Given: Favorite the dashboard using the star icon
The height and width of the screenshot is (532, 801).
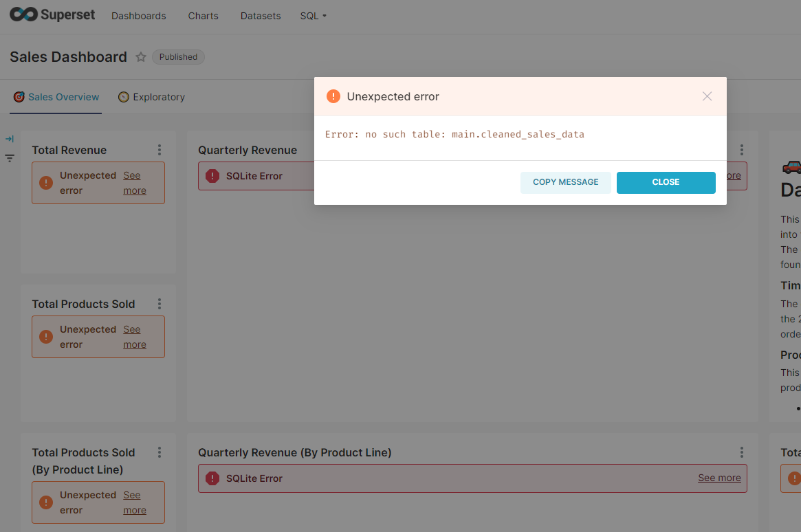Looking at the screenshot, I should 140,57.
